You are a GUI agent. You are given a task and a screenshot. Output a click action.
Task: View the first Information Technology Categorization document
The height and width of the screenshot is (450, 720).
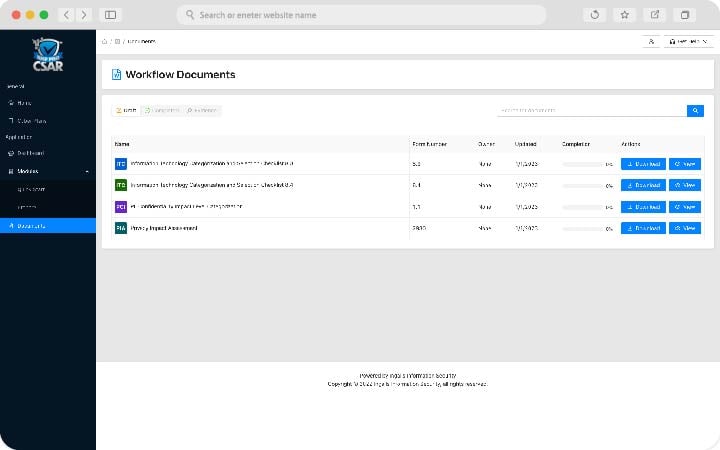coord(685,163)
